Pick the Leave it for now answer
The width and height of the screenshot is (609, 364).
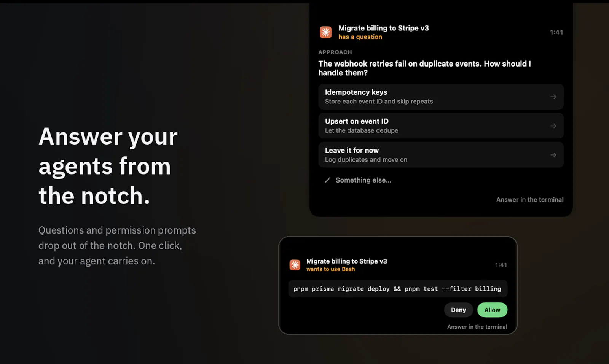click(441, 155)
